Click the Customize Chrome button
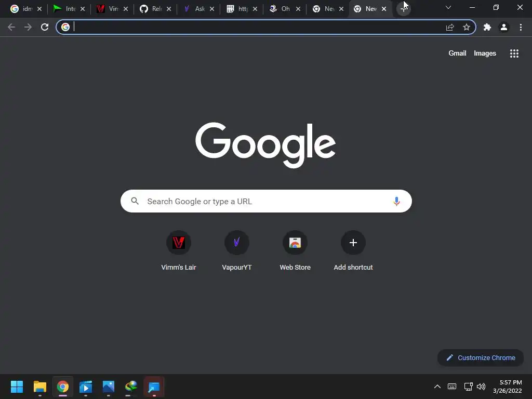 coord(481,357)
